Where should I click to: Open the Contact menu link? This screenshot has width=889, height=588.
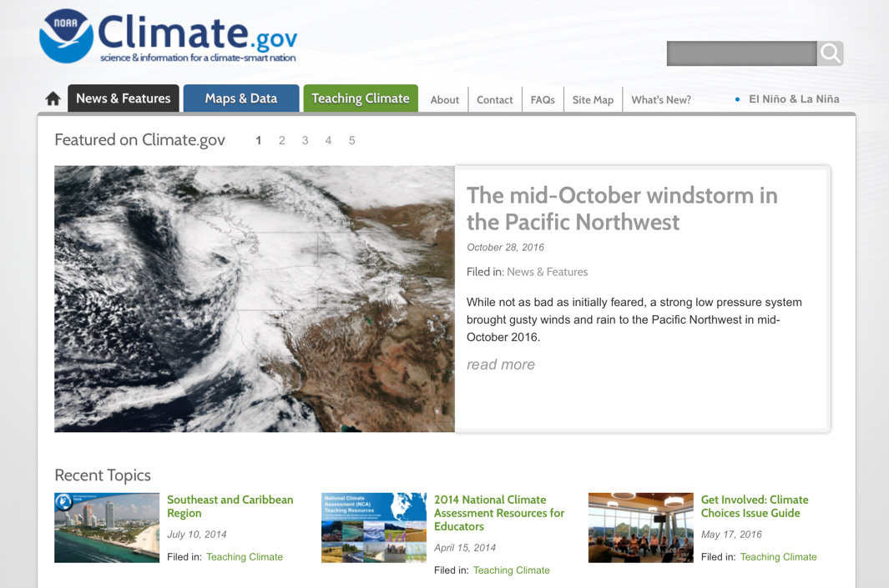coord(494,100)
